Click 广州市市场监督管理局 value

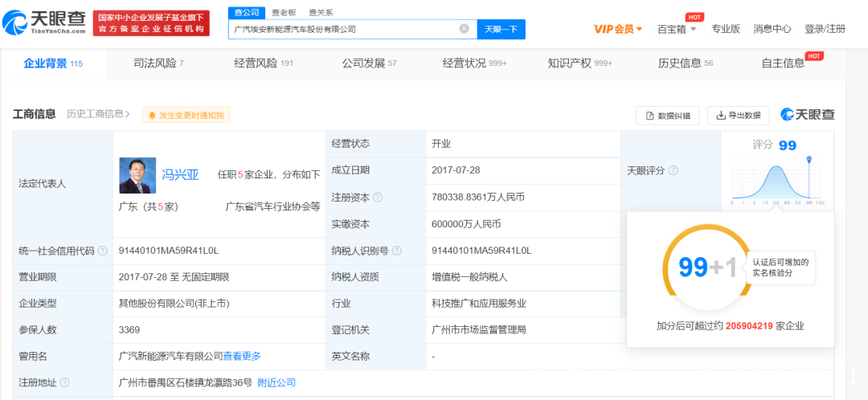point(479,330)
